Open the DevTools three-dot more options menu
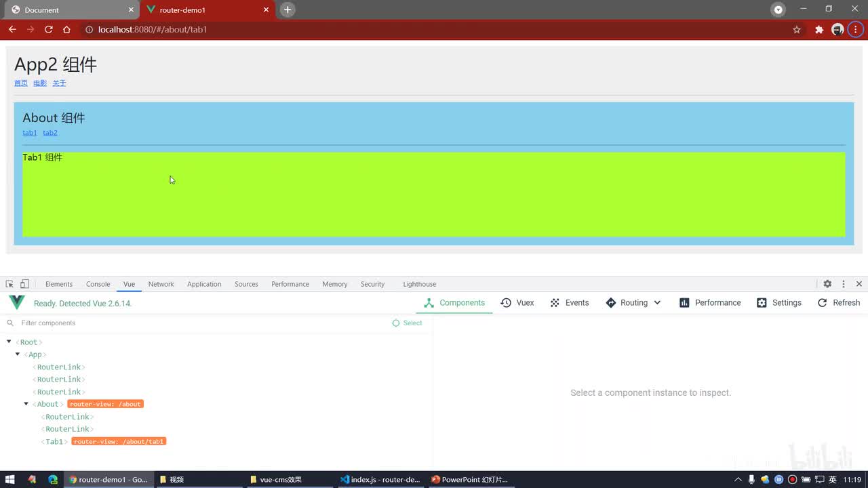This screenshot has width=868, height=488. click(x=844, y=284)
